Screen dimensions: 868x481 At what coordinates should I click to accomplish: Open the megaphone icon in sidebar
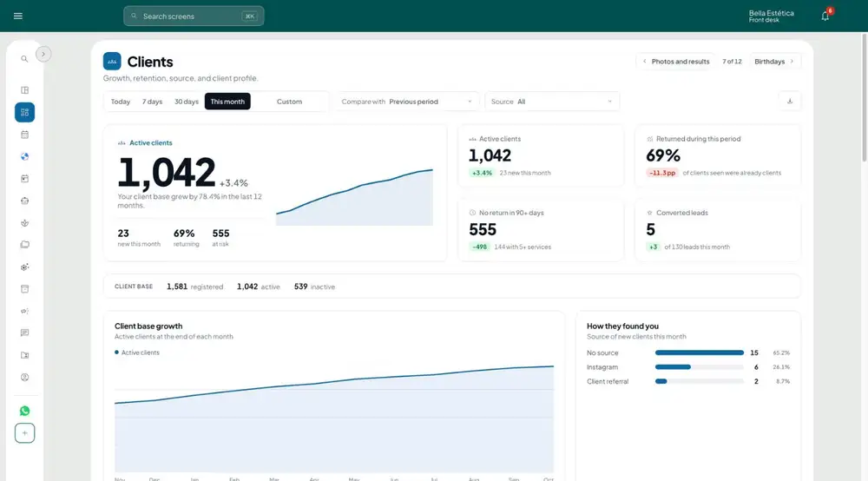tap(24, 311)
